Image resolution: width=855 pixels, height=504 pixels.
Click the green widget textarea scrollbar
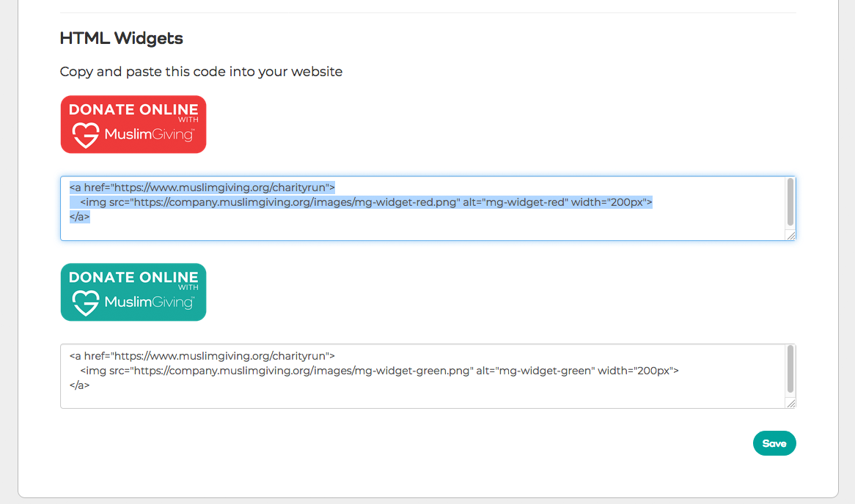coord(790,369)
